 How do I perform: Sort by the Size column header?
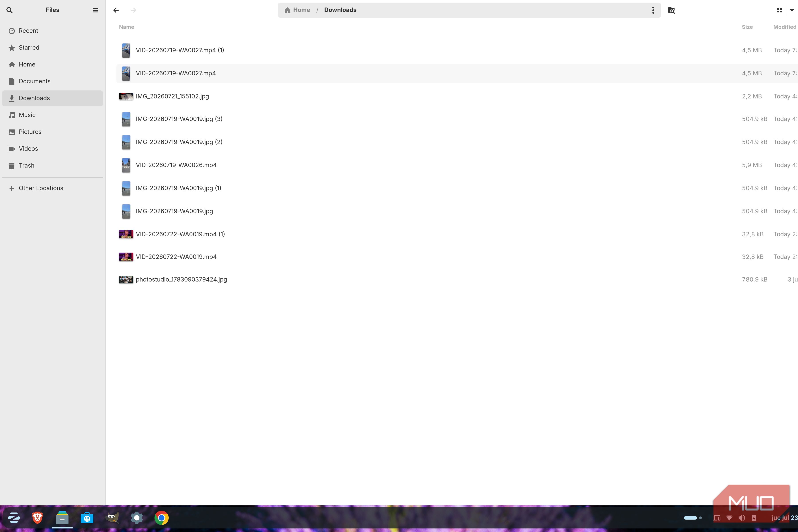(747, 27)
